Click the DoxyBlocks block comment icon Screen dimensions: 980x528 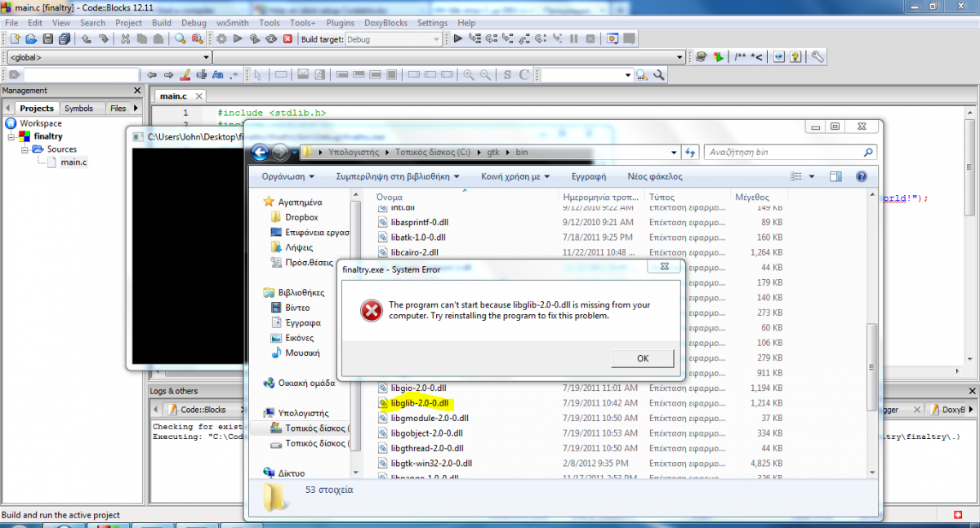coord(741,57)
